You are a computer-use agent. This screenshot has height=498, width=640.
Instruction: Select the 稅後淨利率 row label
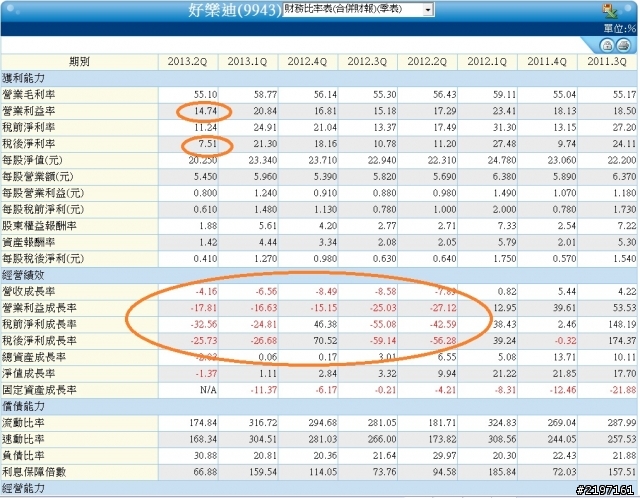pos(29,144)
